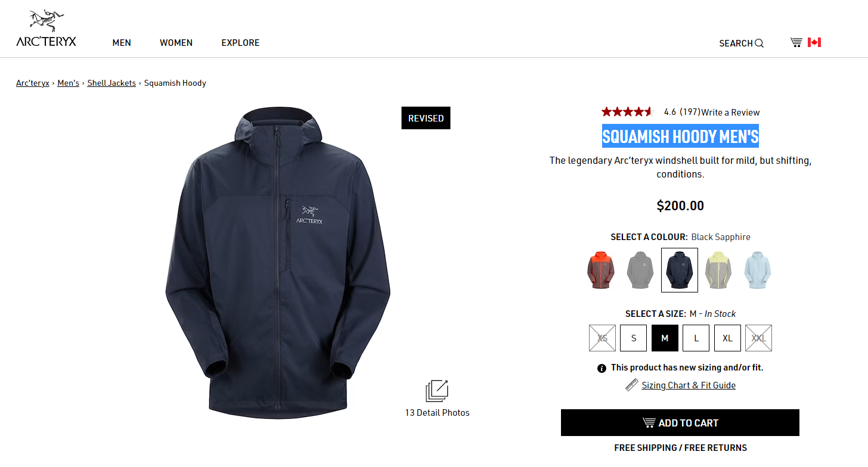Click the sizing info icon

click(x=602, y=368)
